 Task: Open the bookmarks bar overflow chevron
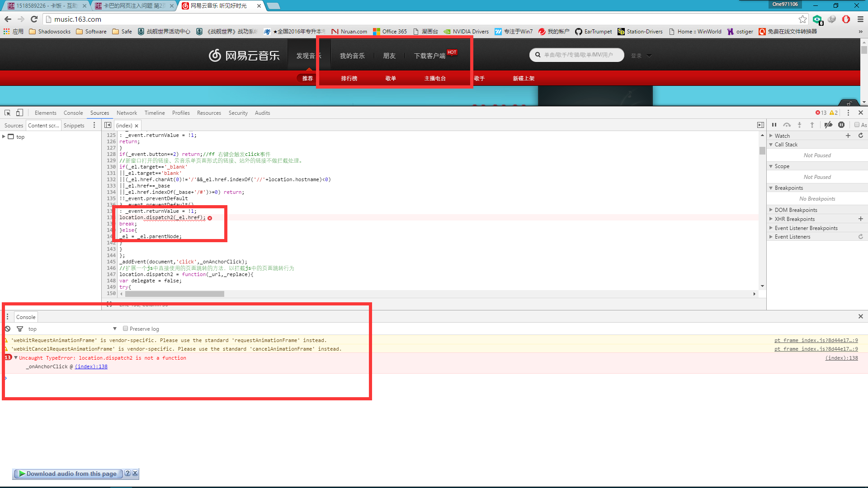coord(860,32)
